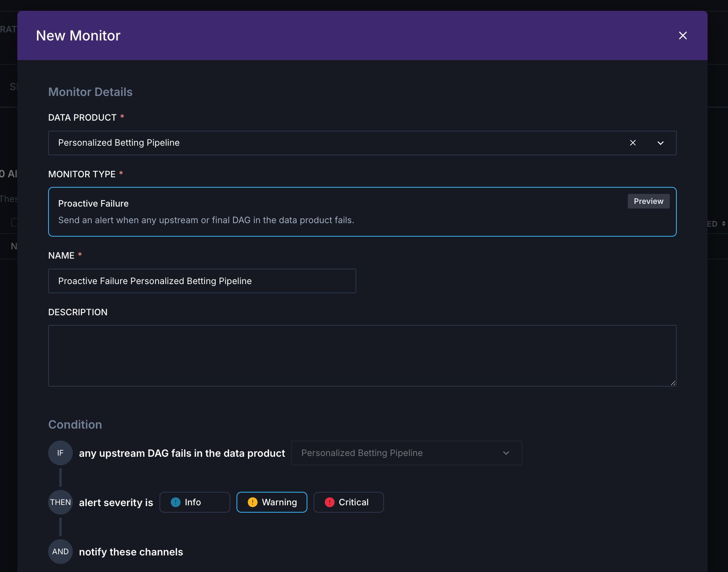
Task: Click the IF condition node circle
Action: 60,453
